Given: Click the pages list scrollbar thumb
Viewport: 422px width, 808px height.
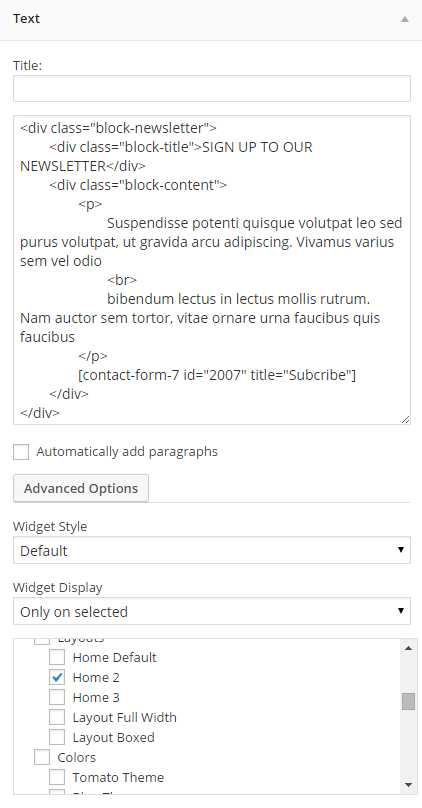Looking at the screenshot, I should coord(409,701).
